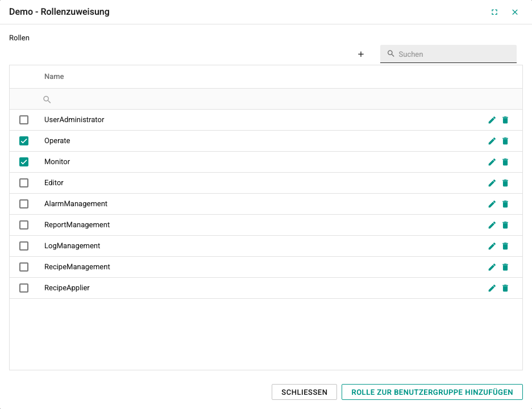Viewport: 532px width, 409px height.
Task: Edit the RecipeApplier role
Action: [x=492, y=288]
